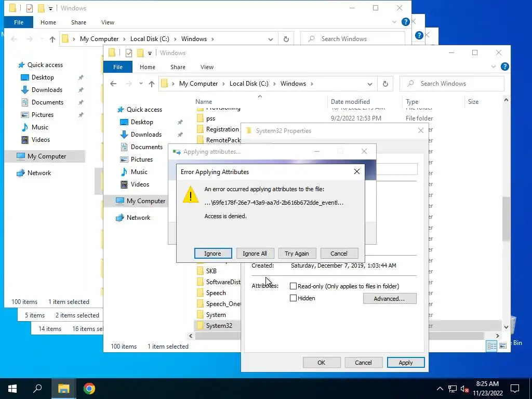Viewport: 532px width, 399px height.
Task: Click Search Windows box in back explorer window
Action: [352, 38]
